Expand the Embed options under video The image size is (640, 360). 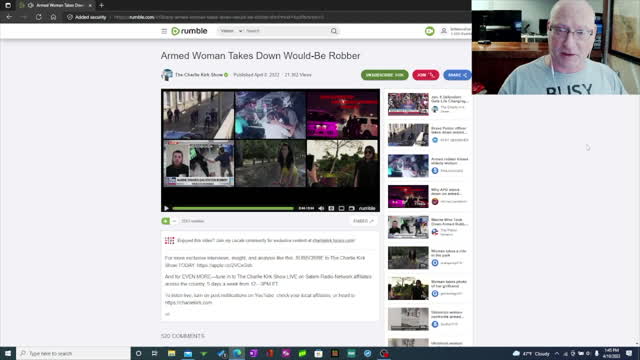pyautogui.click(x=363, y=221)
